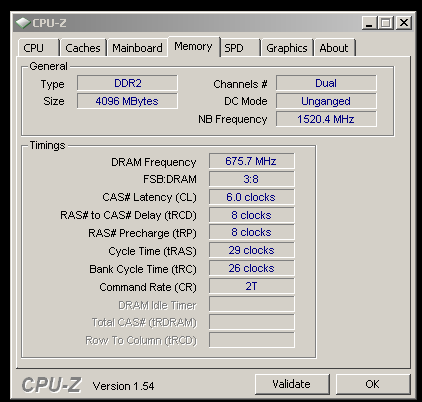Click the DC Mode label
422x402 pixels.
click(246, 101)
